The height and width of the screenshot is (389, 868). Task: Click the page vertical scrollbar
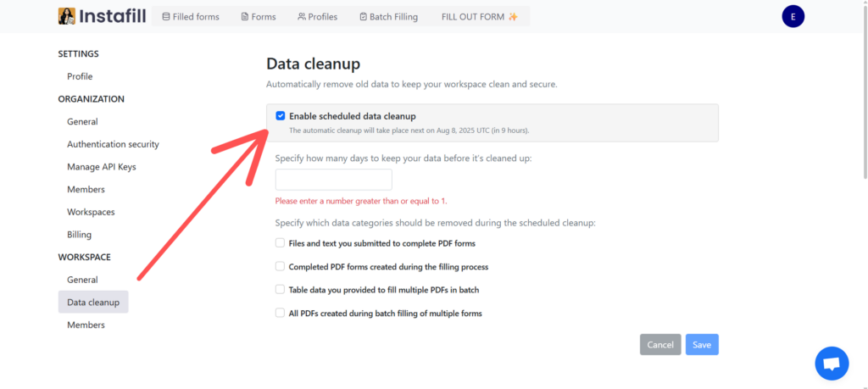(864, 88)
